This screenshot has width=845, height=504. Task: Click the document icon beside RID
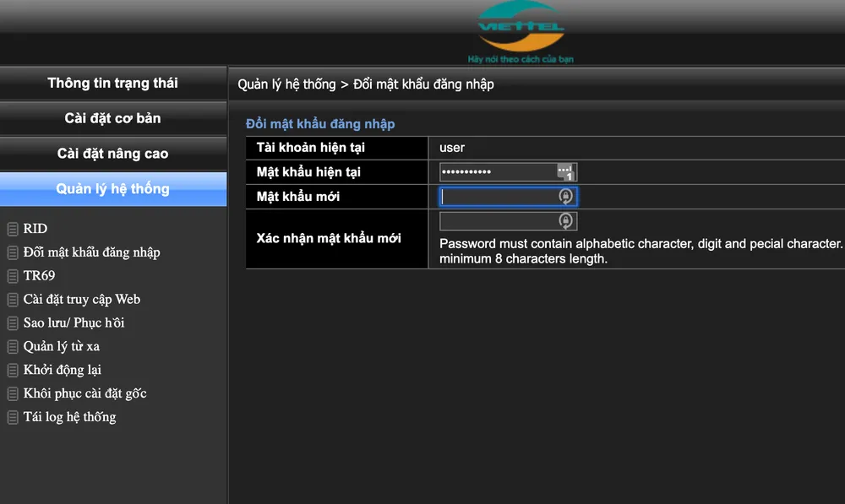coord(12,228)
